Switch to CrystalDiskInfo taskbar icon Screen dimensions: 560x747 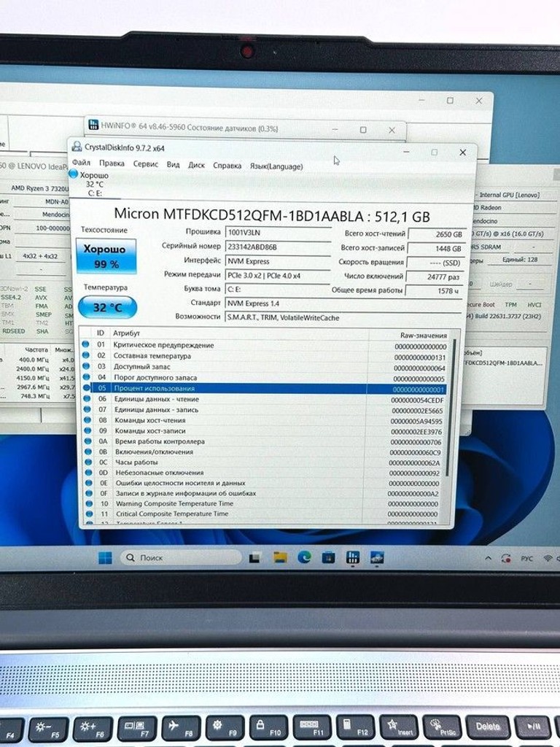pos(377,557)
